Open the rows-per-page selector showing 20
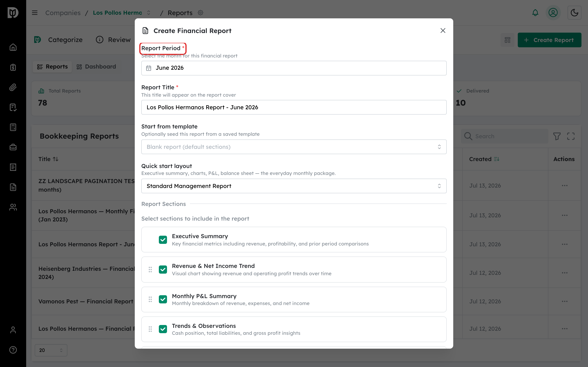Image resolution: width=588 pixels, height=367 pixels. pyautogui.click(x=51, y=350)
